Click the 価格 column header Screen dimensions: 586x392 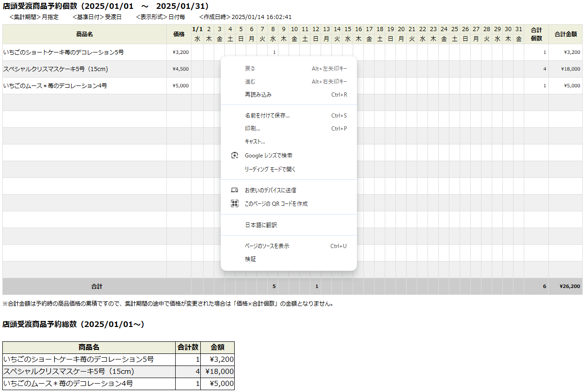click(x=179, y=34)
